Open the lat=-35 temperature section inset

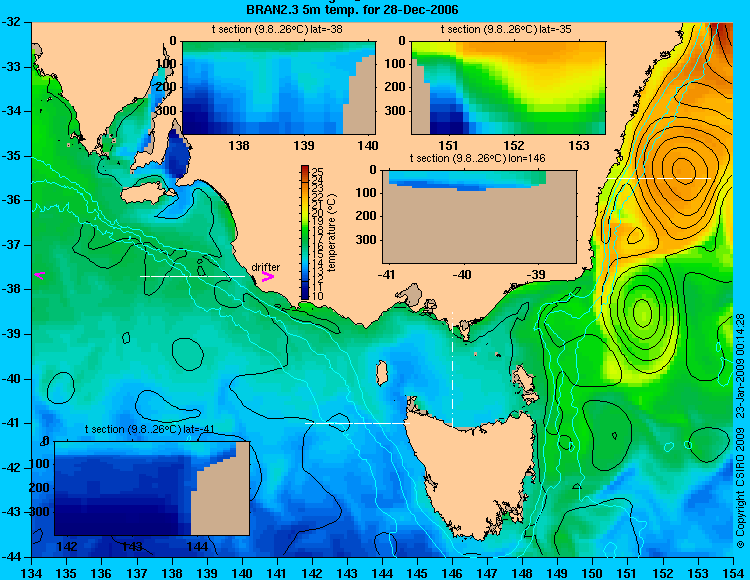click(508, 88)
